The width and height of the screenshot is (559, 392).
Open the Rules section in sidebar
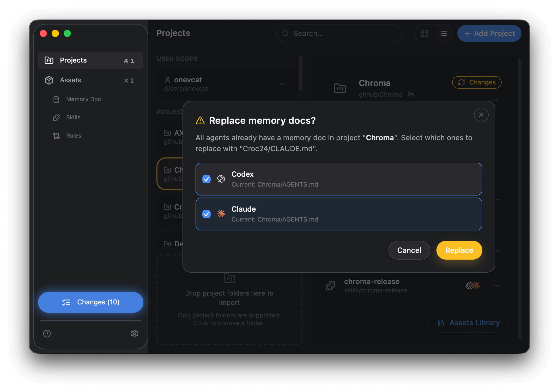[x=74, y=136]
